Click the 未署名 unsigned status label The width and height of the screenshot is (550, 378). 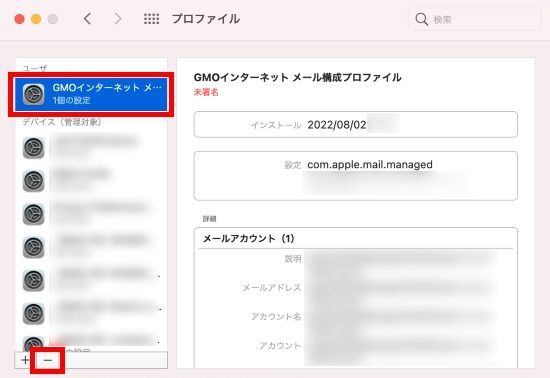point(206,92)
